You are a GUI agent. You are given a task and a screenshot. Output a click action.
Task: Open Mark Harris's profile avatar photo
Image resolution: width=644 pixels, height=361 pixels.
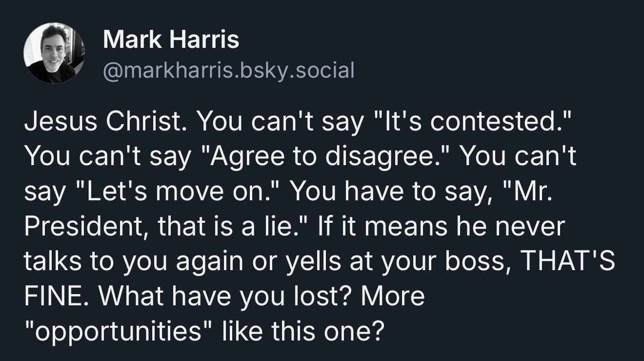[54, 53]
